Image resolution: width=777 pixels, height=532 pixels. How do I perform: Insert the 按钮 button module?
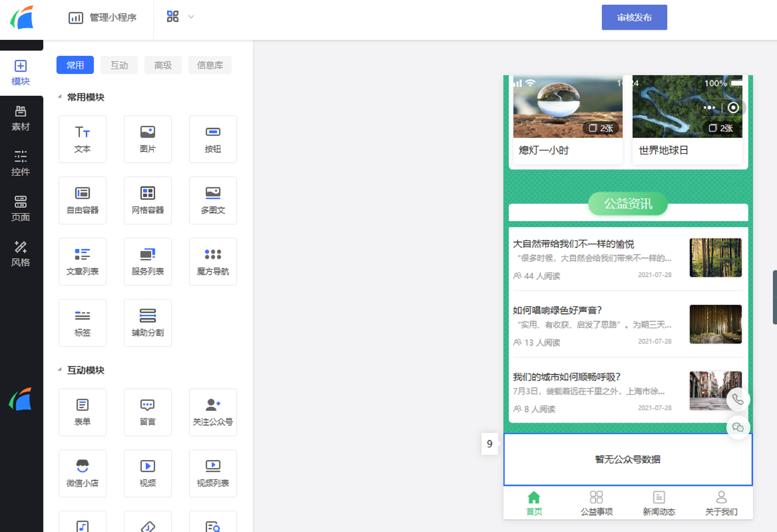tap(213, 139)
